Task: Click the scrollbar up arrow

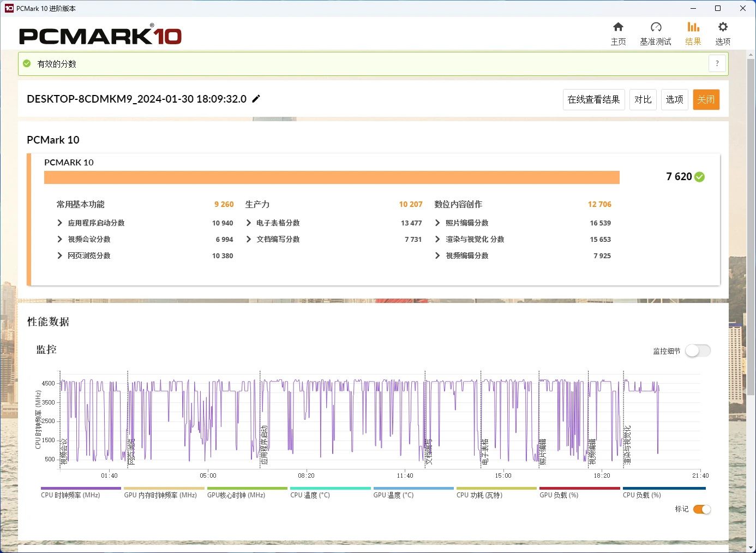Action: coord(751,54)
